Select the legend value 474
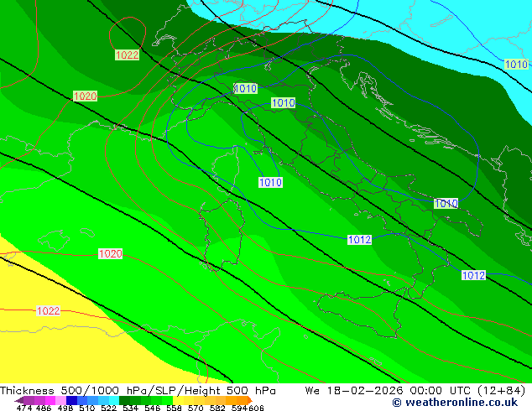The image size is (532, 411). (24, 408)
